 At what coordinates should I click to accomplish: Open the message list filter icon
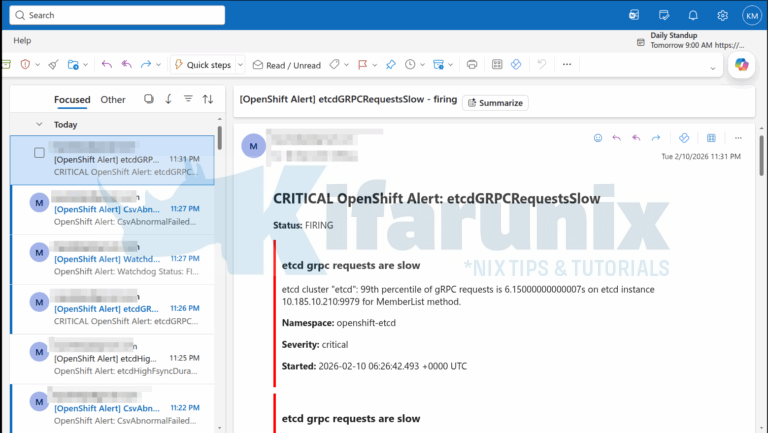click(188, 99)
